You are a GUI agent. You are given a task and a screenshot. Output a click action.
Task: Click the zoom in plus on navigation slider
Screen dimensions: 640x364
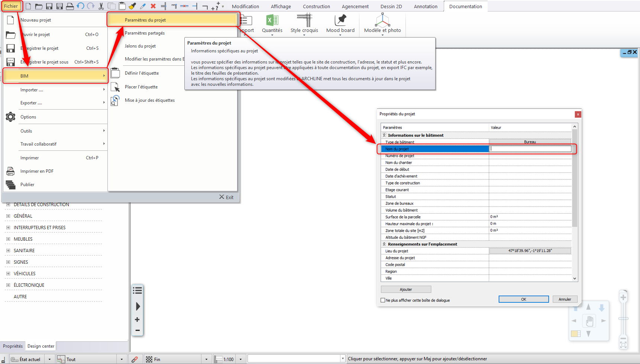coord(623,298)
